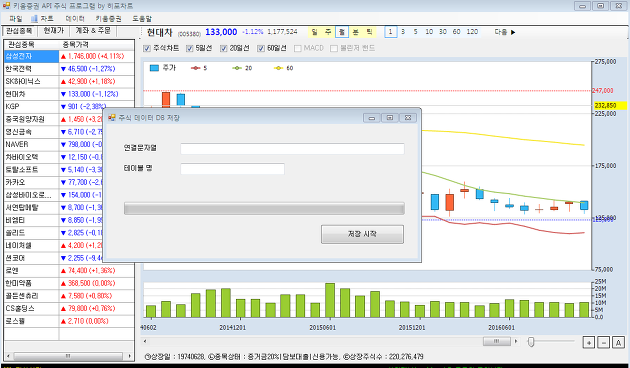Viewport: 630px width, 368px height.
Task: Click the 종목가격 column header
Action: [96, 45]
